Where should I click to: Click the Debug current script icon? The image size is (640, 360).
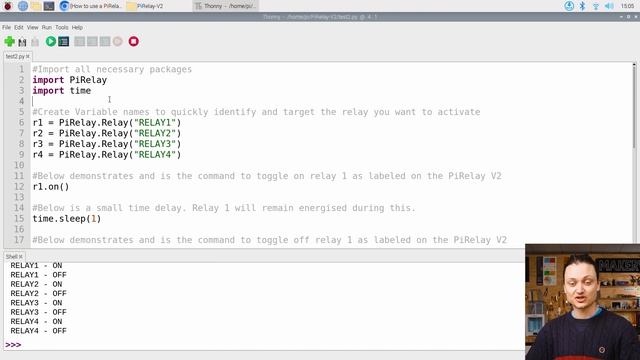pyautogui.click(x=63, y=41)
